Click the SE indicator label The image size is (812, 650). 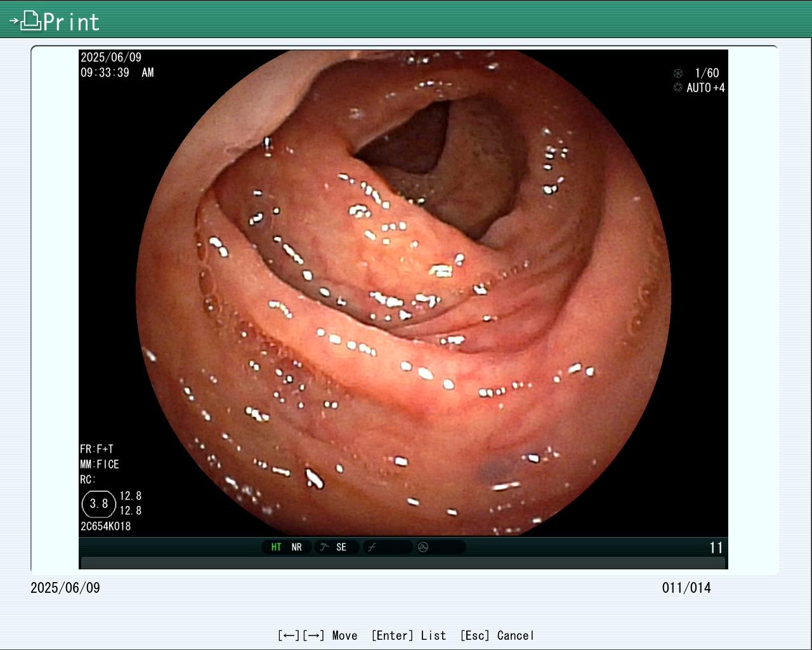click(341, 547)
